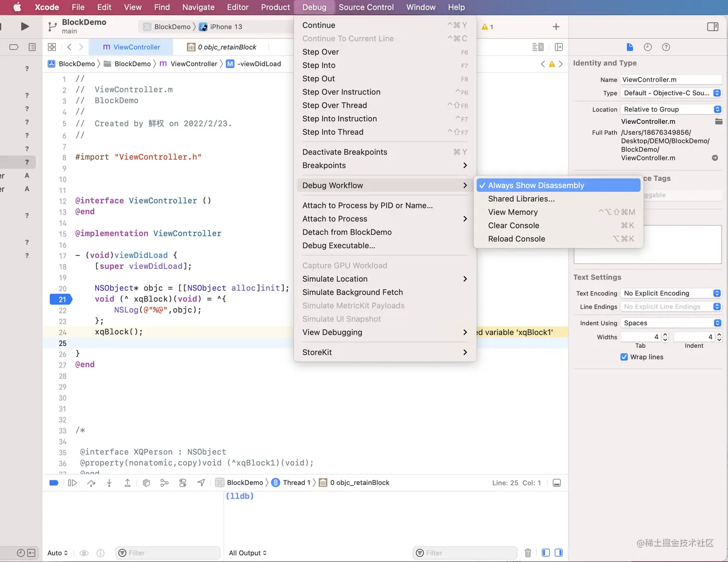Switch to ViewController editor tab
The height and width of the screenshot is (562, 728).
pyautogui.click(x=131, y=47)
